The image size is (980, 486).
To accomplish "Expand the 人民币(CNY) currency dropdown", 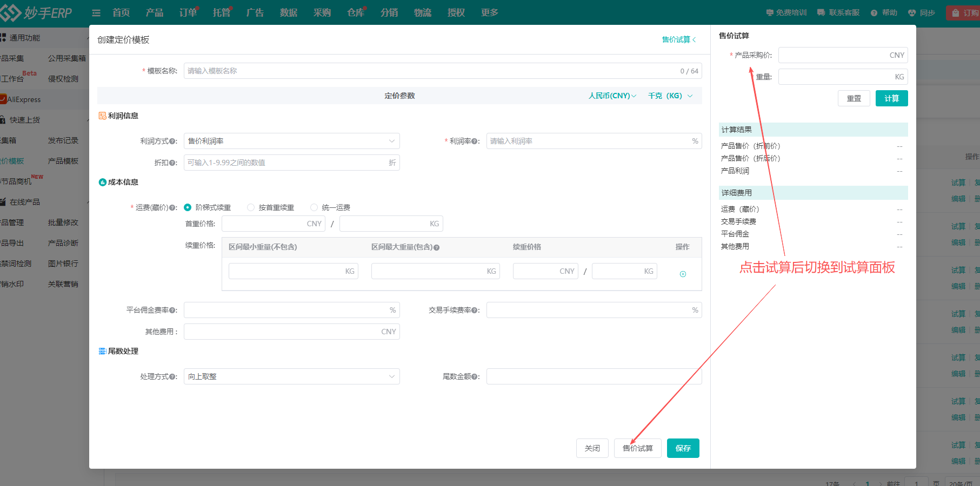I will [x=612, y=96].
